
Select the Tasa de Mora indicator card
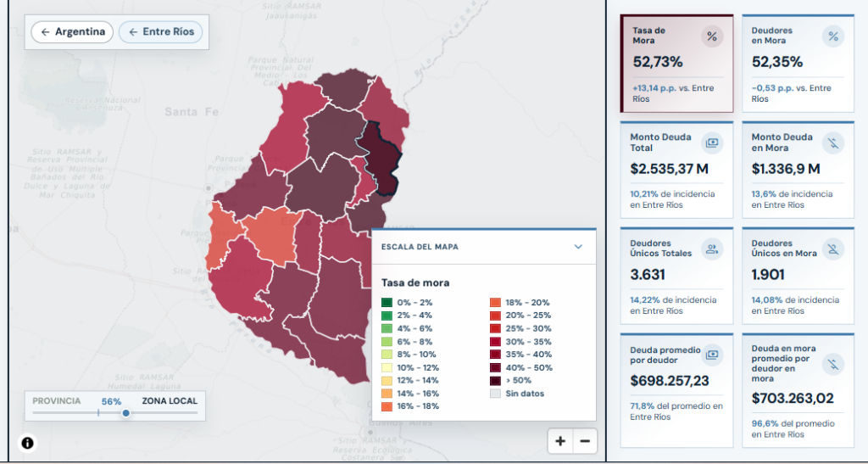point(676,64)
